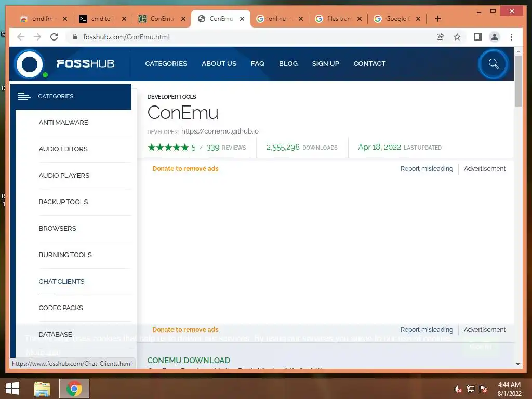Open ABOUT US in top navigation

(219, 64)
